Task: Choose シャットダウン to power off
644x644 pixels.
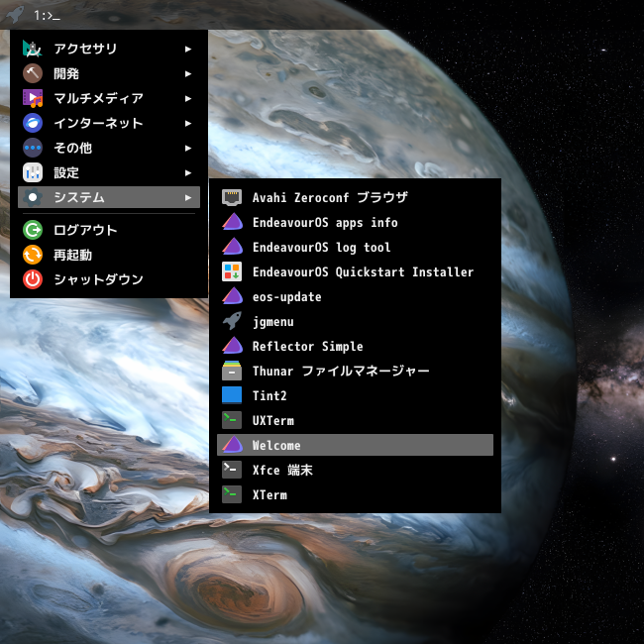Action: 109,279
